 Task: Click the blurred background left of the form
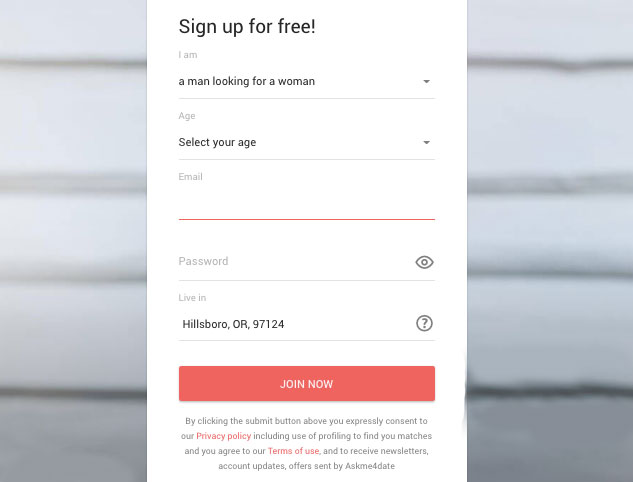(73, 241)
